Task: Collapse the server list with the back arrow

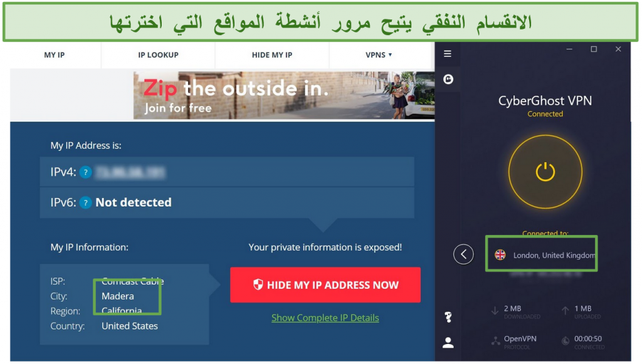Action: pos(463,254)
